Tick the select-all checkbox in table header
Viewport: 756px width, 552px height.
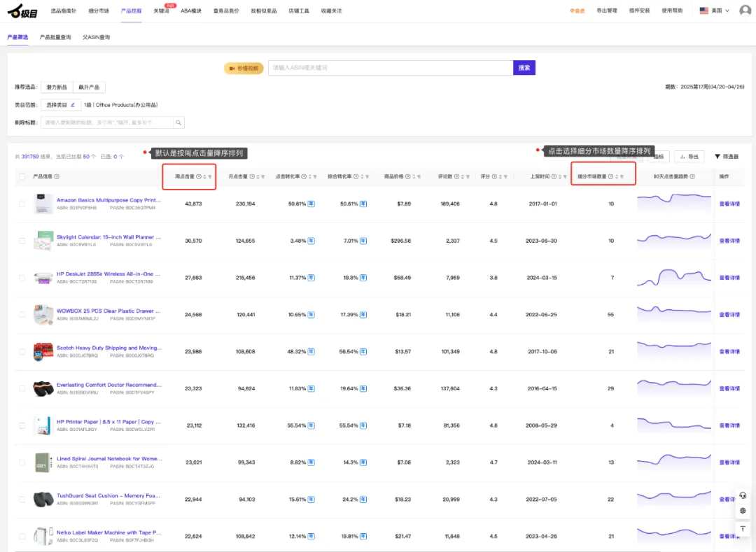point(22,177)
